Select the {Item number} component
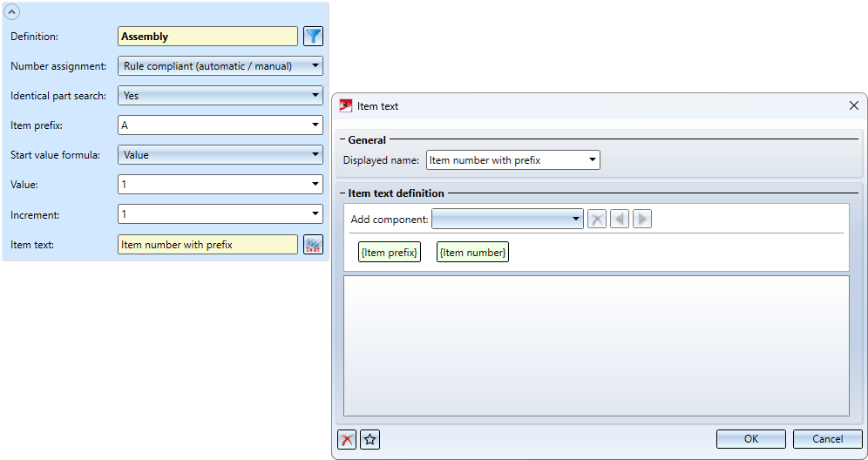This screenshot has width=868, height=460. 472,252
